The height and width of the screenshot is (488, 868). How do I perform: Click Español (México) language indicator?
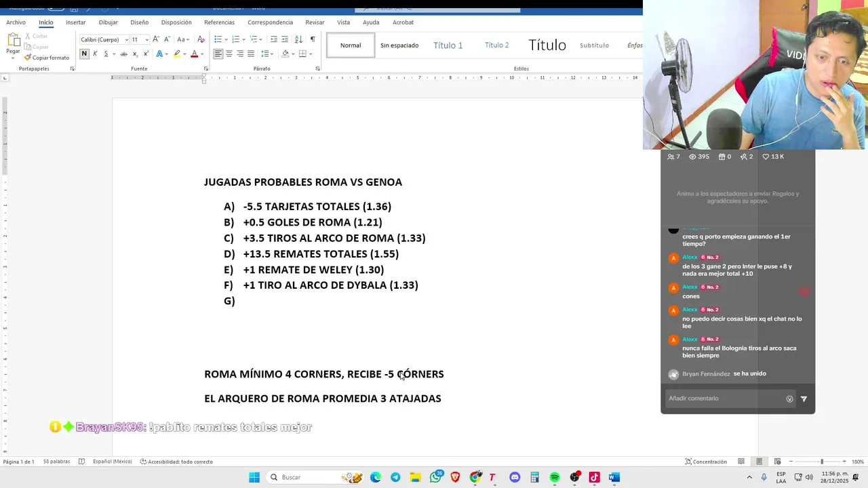point(112,462)
